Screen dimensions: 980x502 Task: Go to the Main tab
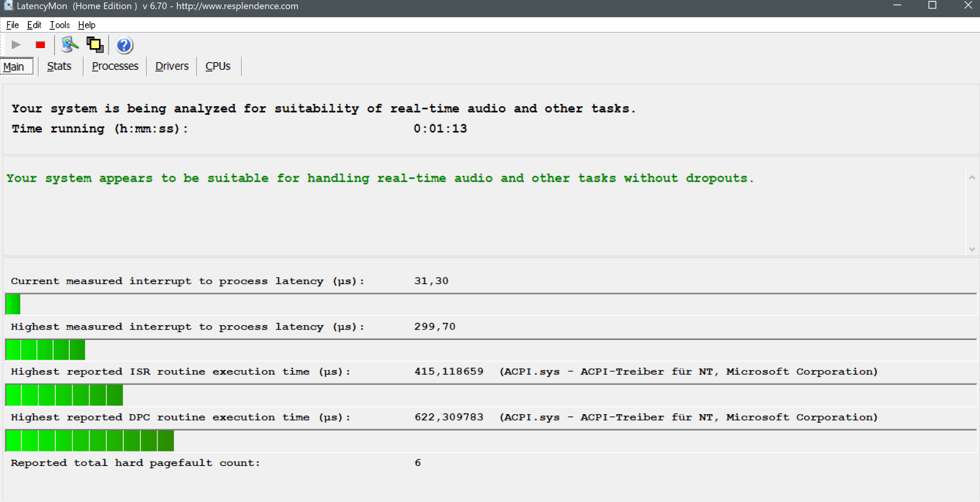[14, 67]
